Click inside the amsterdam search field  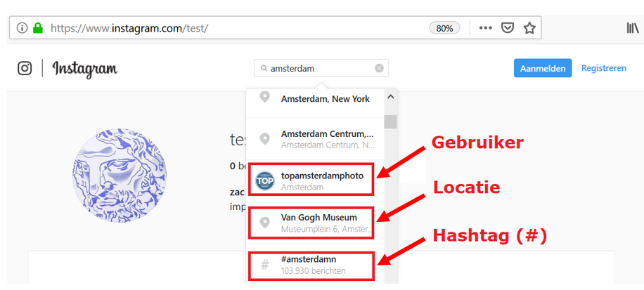(x=321, y=68)
